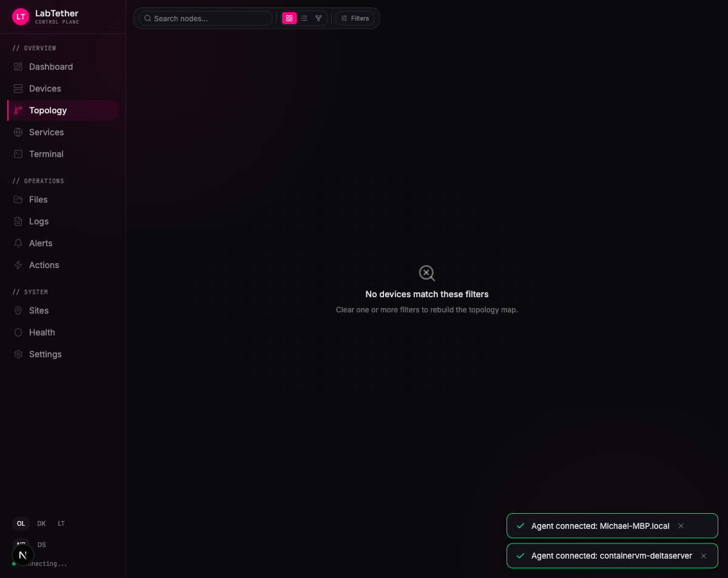Open Settings in the sidebar

62,354
